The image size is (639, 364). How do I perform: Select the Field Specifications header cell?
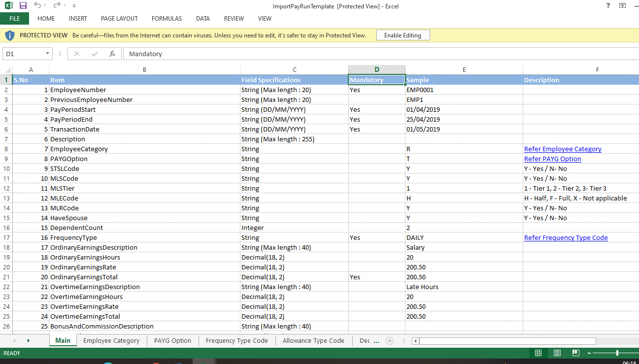point(294,80)
